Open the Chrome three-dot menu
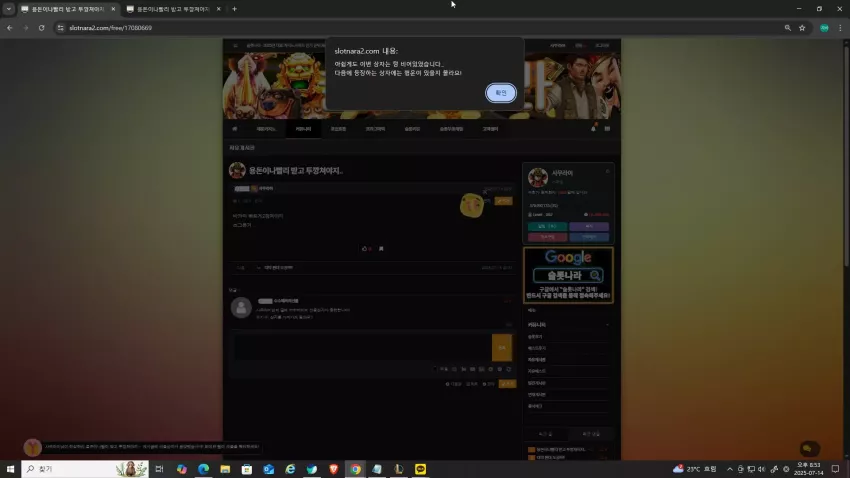The height and width of the screenshot is (478, 850). [840, 28]
